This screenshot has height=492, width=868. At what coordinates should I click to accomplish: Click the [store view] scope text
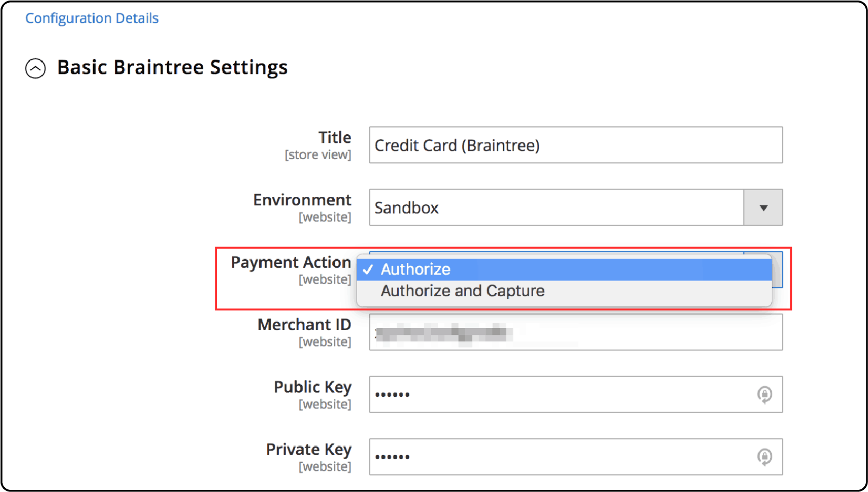tap(318, 155)
